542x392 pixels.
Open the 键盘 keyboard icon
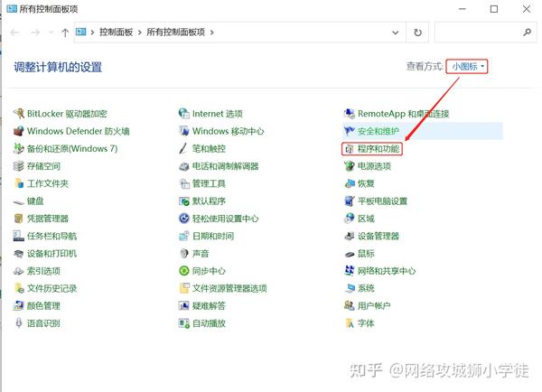18,201
